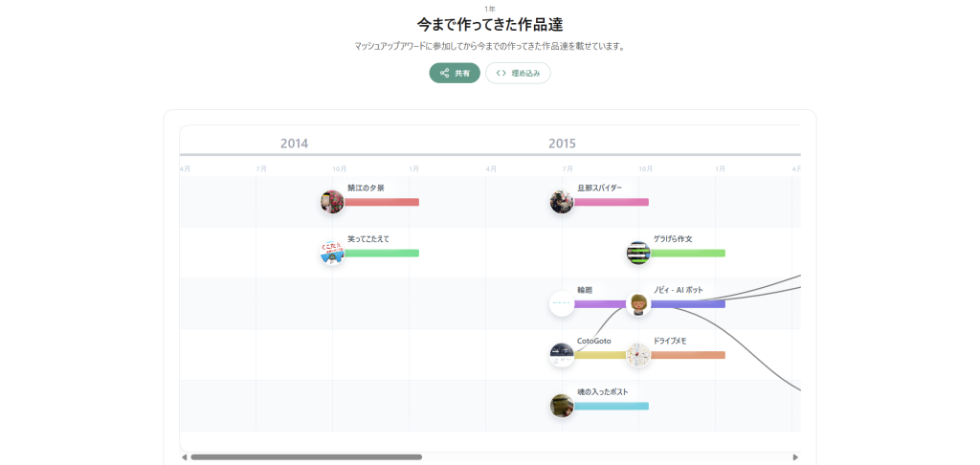The width and height of the screenshot is (980, 465).
Task: Click the red 鯖江の夕景 timeline bar
Action: coord(382,202)
